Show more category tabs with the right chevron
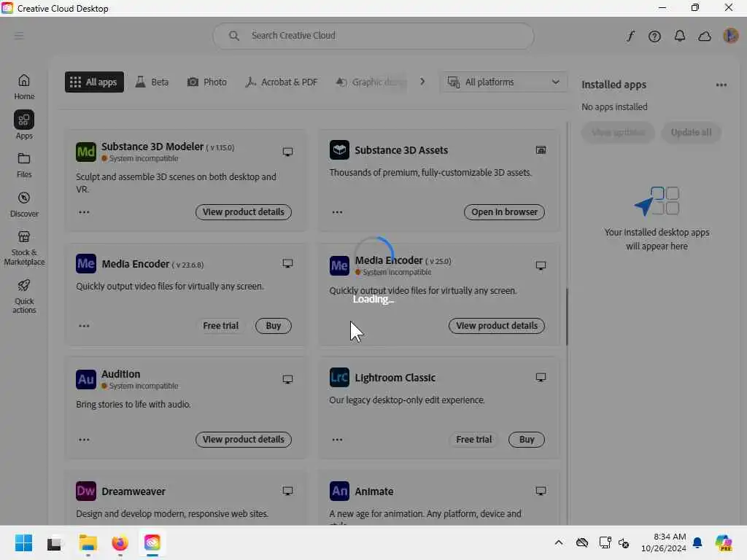 [x=422, y=82]
